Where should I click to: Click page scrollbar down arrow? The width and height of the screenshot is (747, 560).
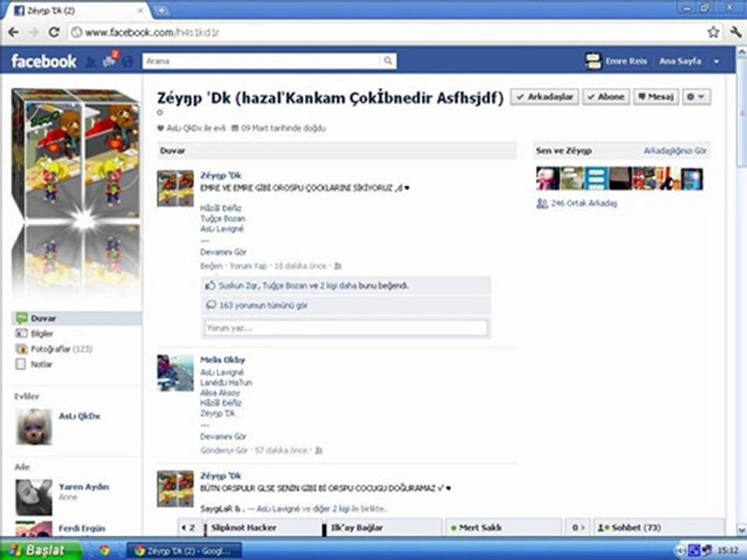tap(742, 530)
